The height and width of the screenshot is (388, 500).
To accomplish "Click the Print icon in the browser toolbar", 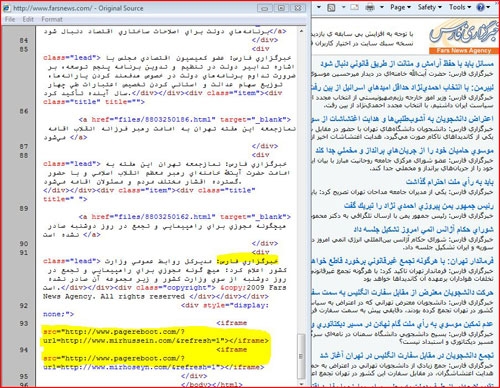I will 370,7.
